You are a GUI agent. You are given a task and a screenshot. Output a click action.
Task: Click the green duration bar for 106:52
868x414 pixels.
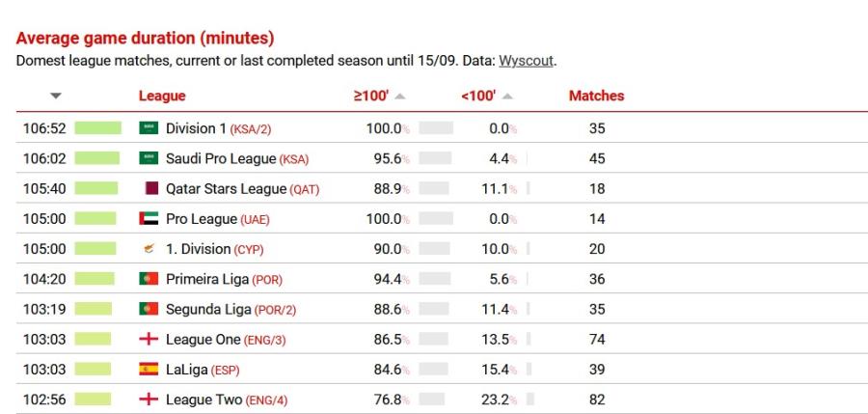tap(98, 128)
